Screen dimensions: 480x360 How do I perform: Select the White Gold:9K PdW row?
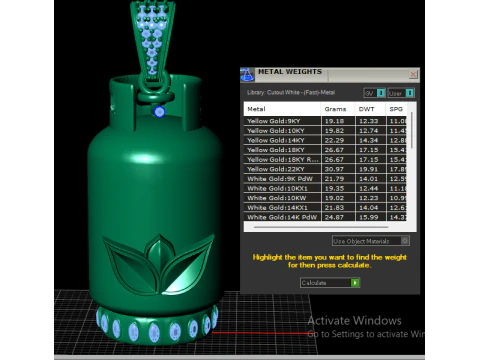coord(325,179)
